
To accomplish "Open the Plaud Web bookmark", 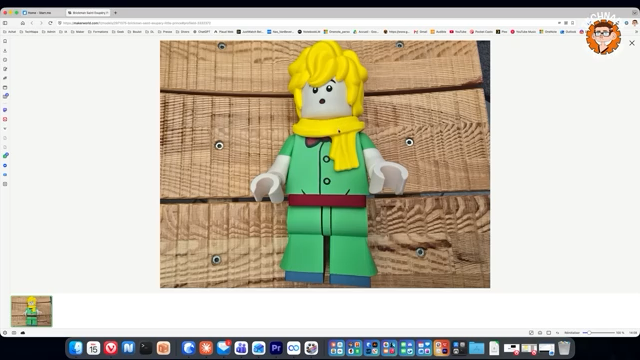I will click(x=224, y=31).
